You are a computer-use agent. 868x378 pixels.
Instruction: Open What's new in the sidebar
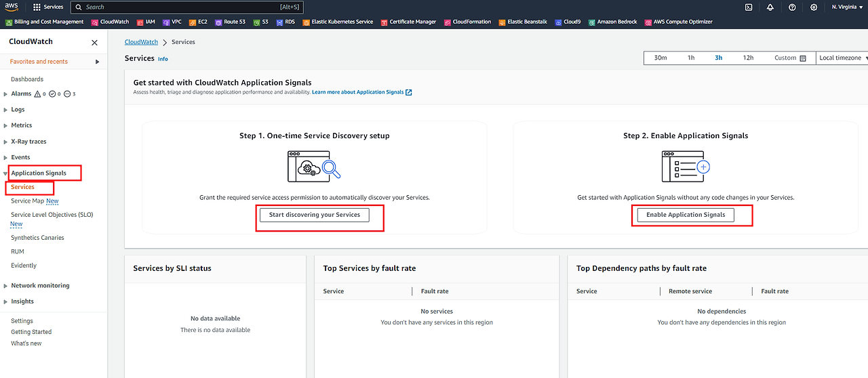(x=26, y=343)
